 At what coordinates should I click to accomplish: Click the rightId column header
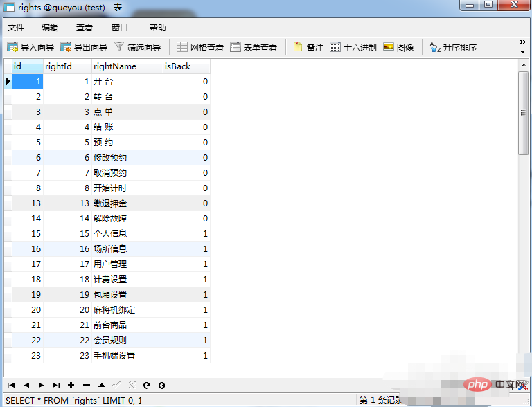click(x=67, y=66)
